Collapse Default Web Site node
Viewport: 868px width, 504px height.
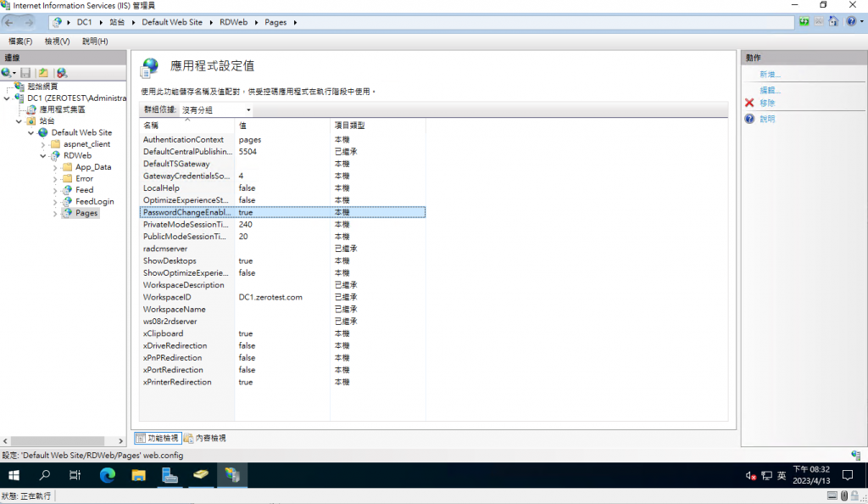click(x=31, y=133)
